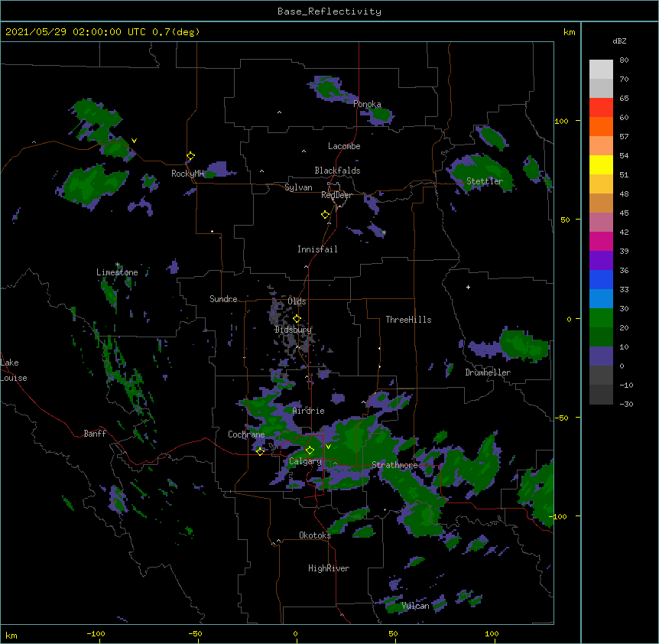Click the Strathmore town label
This screenshot has width=659, height=644.
(x=394, y=465)
